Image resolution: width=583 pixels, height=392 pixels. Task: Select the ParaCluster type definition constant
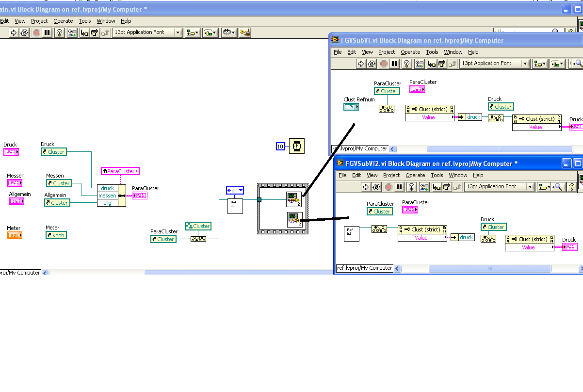120,171
